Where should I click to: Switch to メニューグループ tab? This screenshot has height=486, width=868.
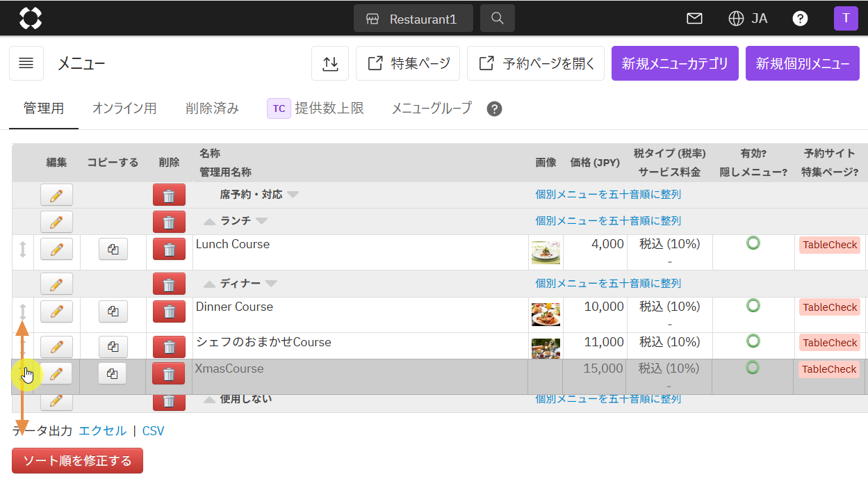[x=432, y=108]
